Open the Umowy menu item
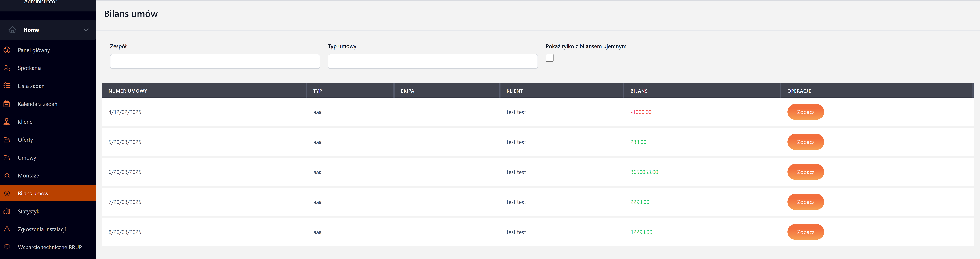The height and width of the screenshot is (259, 980). click(x=27, y=158)
